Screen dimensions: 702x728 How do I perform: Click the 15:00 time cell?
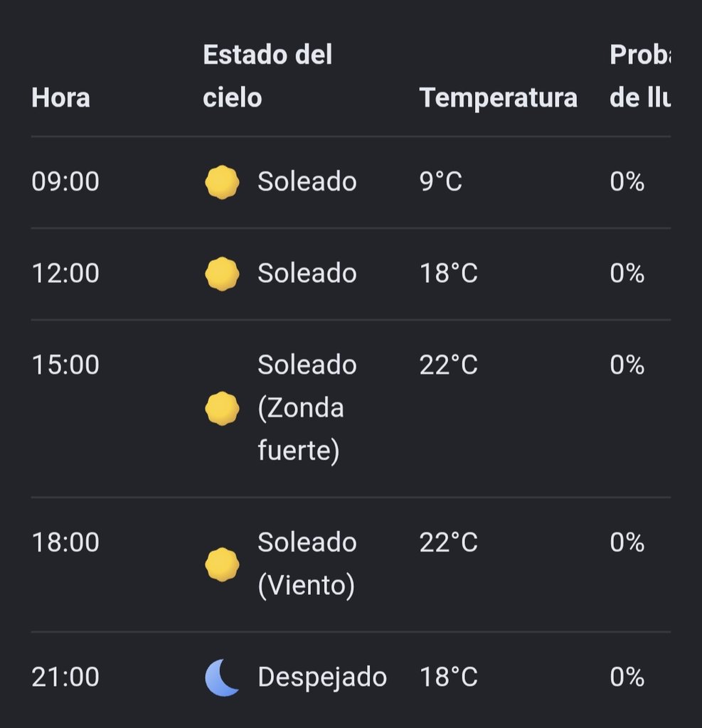point(65,365)
